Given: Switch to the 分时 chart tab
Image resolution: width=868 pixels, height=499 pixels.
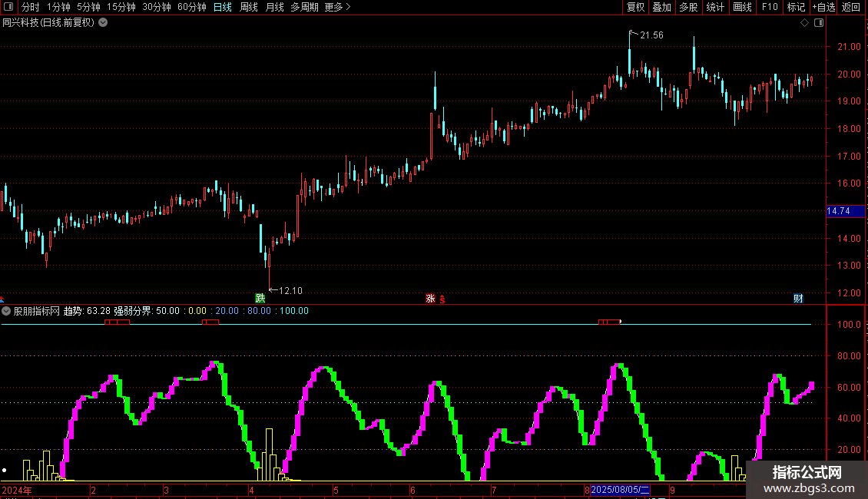Looking at the screenshot, I should click(30, 7).
